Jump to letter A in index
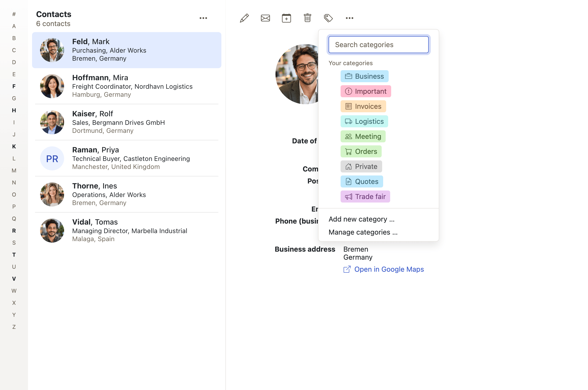The width and height of the screenshot is (588, 390). [14, 26]
